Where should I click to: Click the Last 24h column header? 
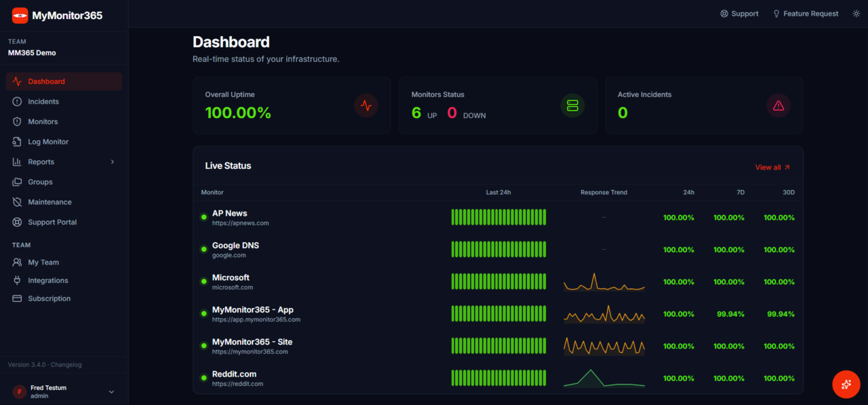click(498, 193)
